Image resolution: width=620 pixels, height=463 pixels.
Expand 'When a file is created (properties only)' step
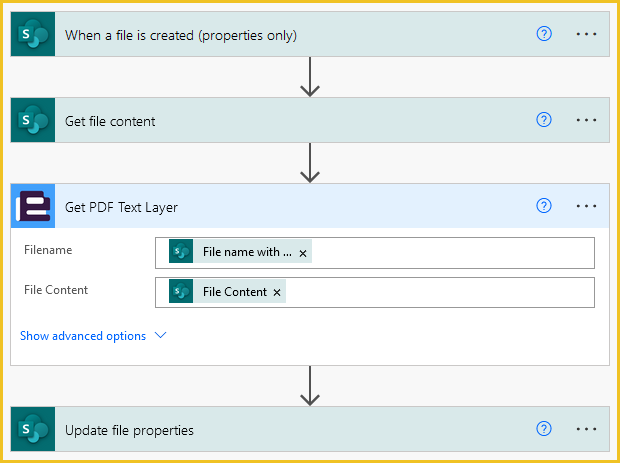(x=310, y=34)
